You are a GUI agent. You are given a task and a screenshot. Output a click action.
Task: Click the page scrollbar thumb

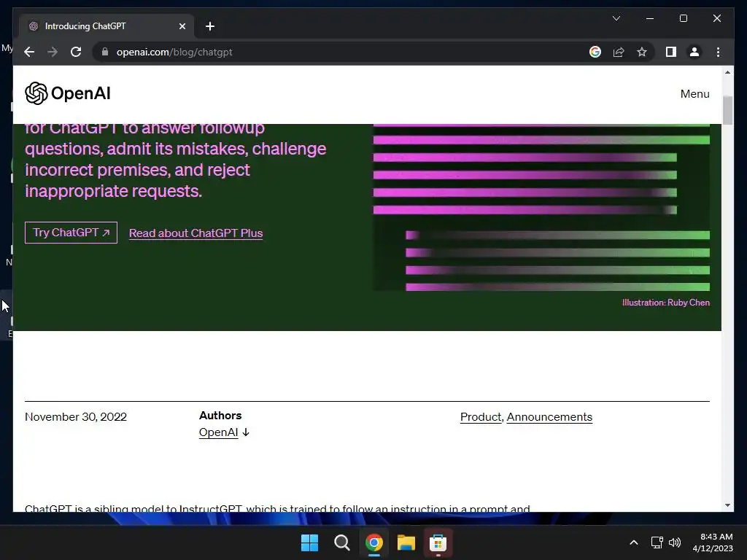coord(727,110)
